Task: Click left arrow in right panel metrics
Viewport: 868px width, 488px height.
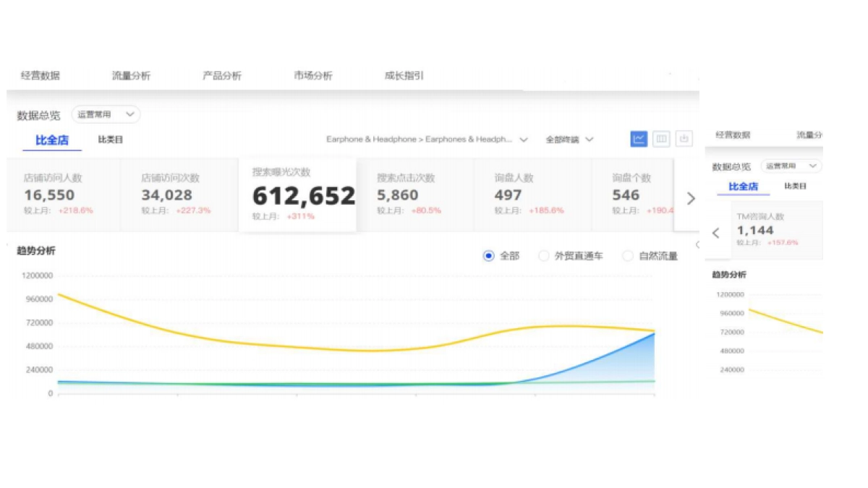Action: pos(716,233)
